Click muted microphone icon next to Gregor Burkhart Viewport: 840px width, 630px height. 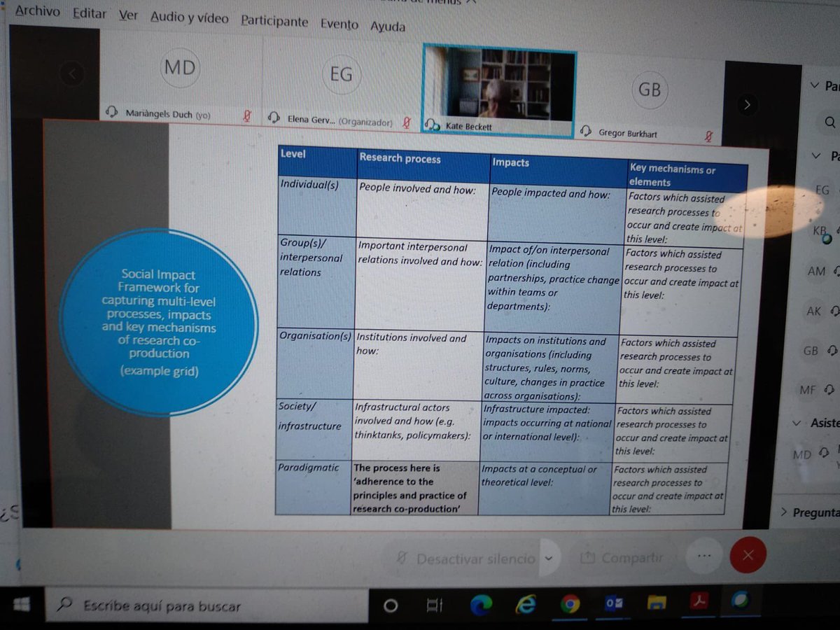coord(708,135)
